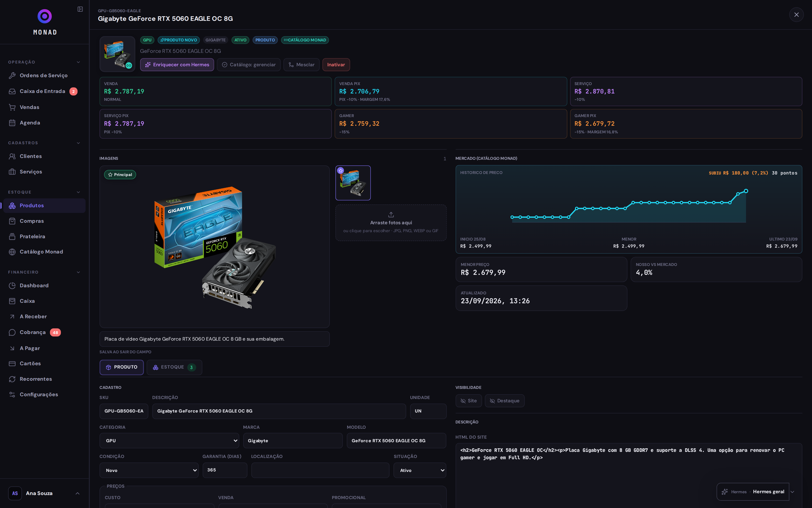Open Agenda calendar icon
This screenshot has height=508, width=812.
pyautogui.click(x=12, y=123)
